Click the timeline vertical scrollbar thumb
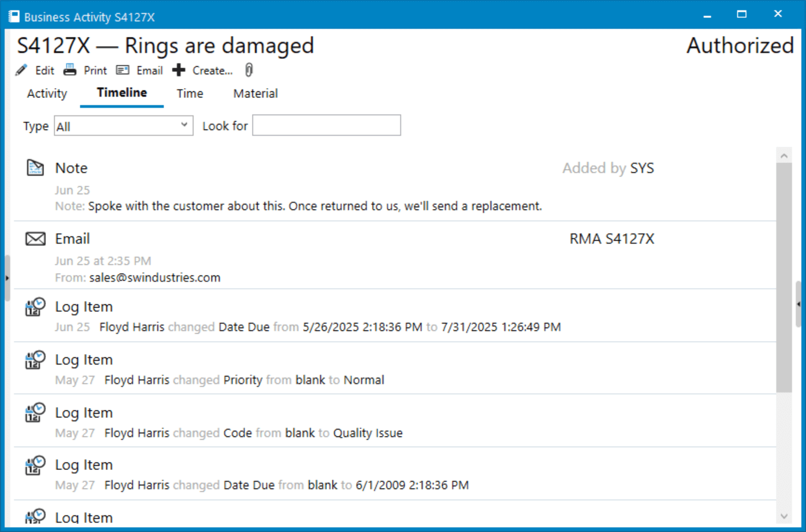 point(784,277)
